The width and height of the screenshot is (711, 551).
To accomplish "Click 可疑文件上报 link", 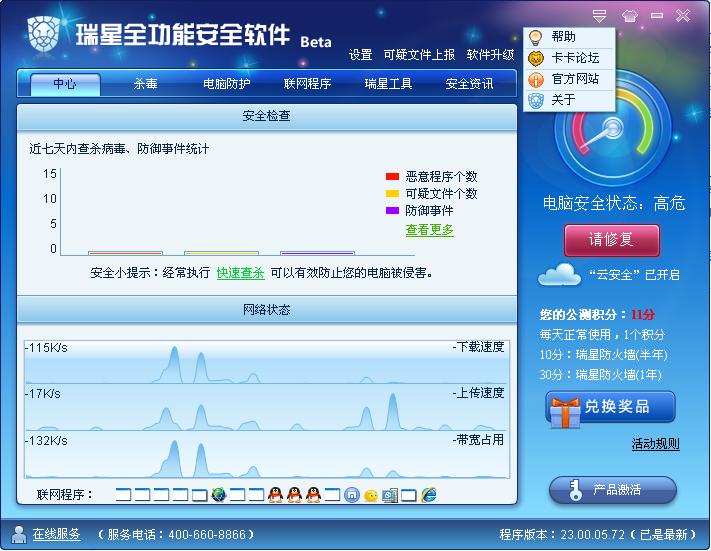I will [x=419, y=55].
